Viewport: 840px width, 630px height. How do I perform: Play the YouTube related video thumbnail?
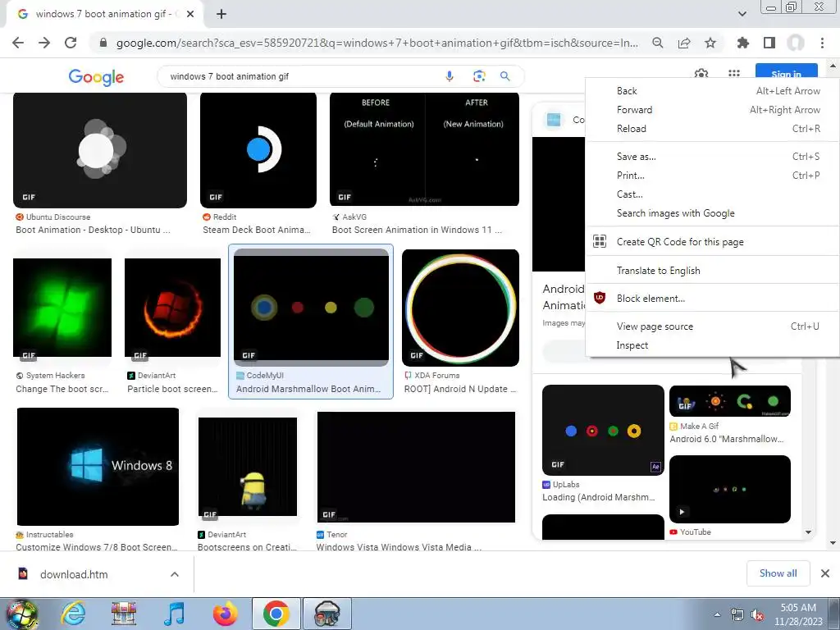730,489
